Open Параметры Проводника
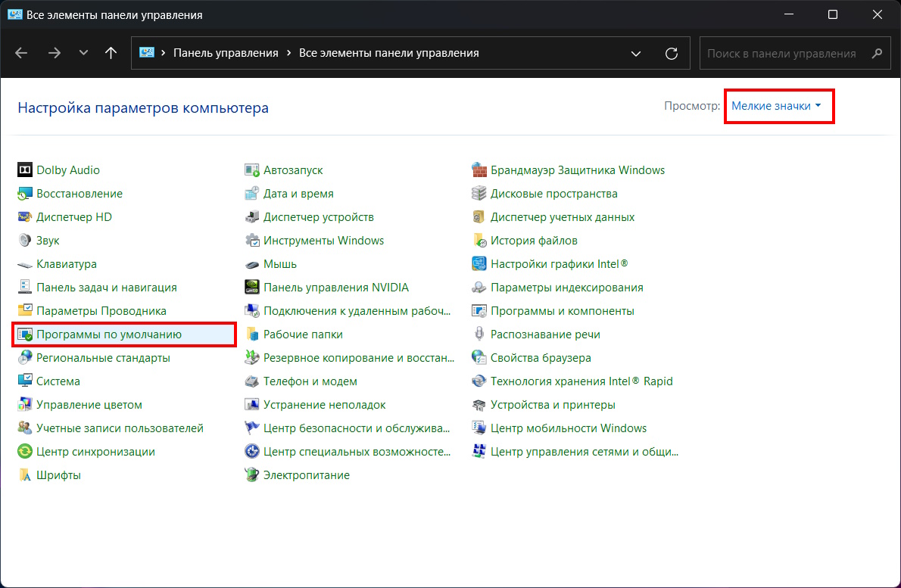Viewport: 901px width, 588px height. click(101, 311)
